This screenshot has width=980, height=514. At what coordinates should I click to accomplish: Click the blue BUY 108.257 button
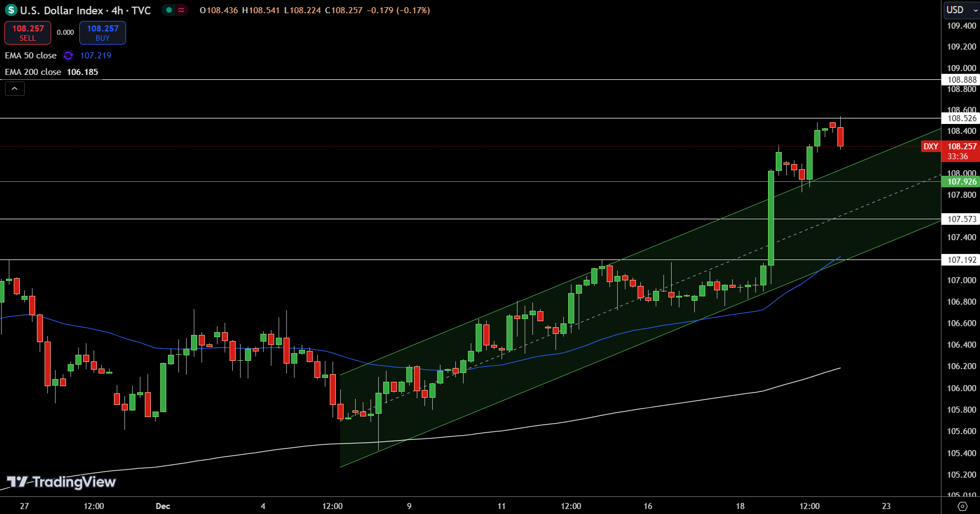102,33
